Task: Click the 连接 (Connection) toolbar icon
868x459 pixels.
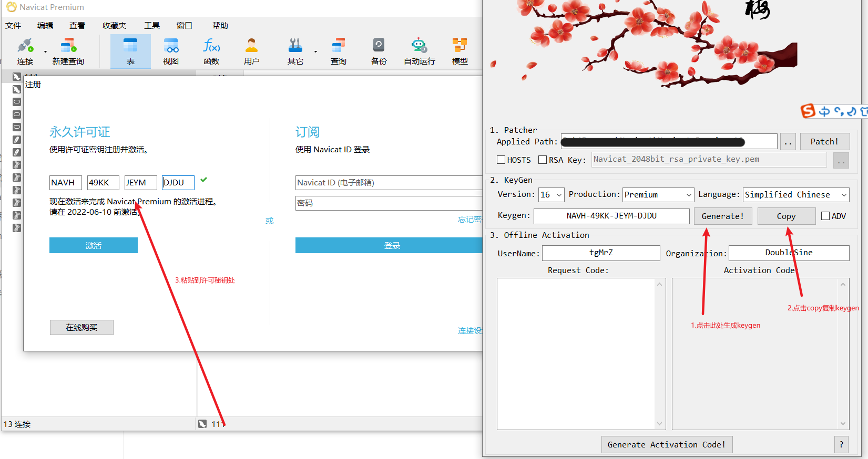Action: click(25, 51)
